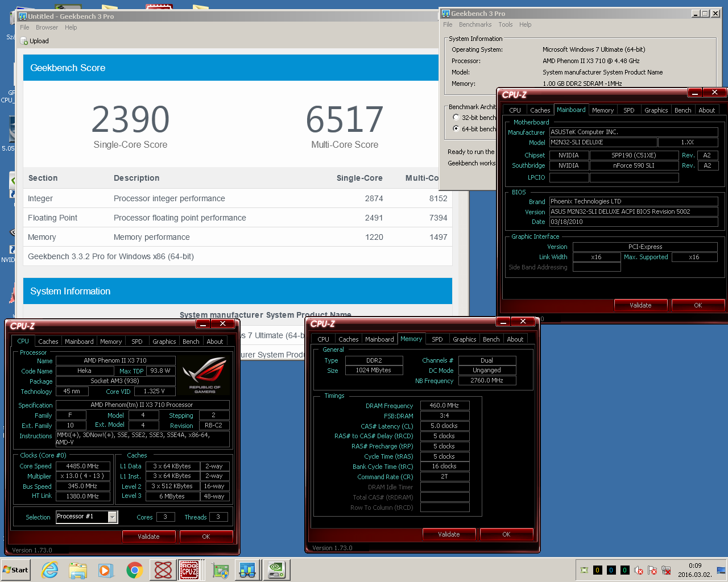
Task: Open the Processor #1 selection dropdown
Action: coord(113,517)
